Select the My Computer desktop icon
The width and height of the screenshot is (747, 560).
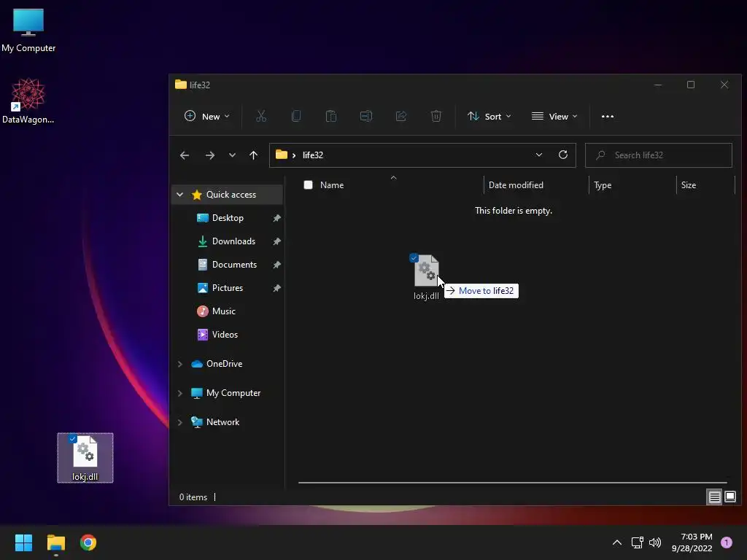click(28, 31)
